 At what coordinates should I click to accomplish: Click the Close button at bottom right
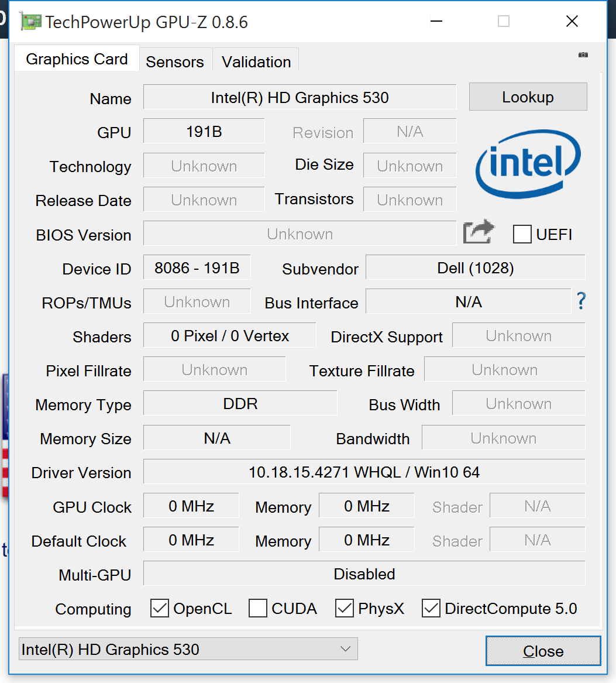543,651
